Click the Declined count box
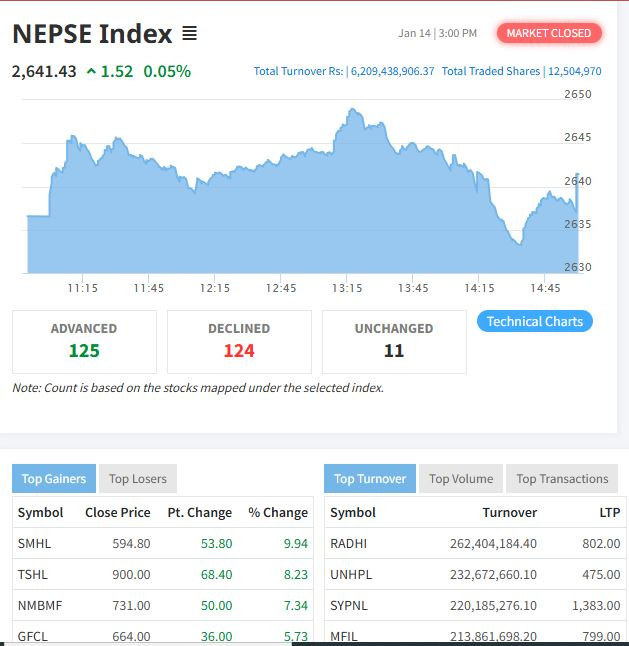 239,341
